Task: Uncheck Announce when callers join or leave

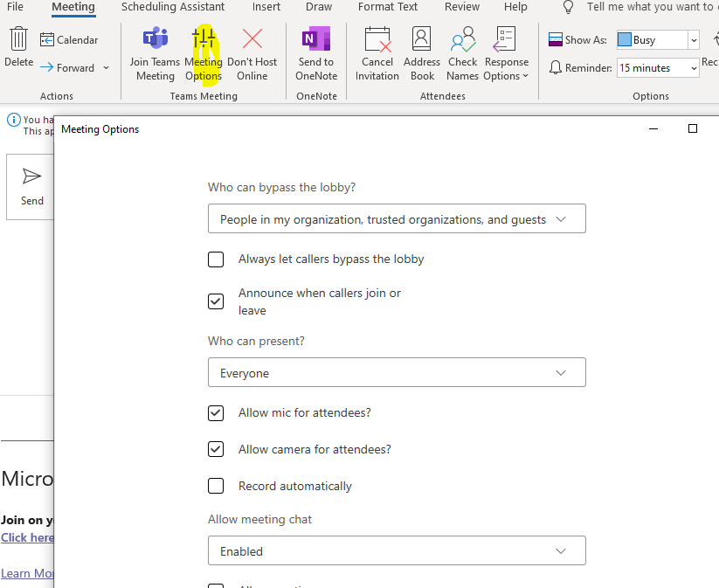Action: [x=216, y=301]
